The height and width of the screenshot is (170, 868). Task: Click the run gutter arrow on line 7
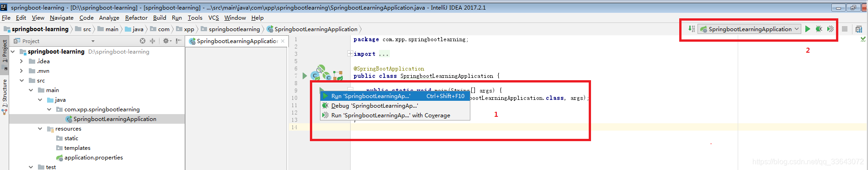305,76
